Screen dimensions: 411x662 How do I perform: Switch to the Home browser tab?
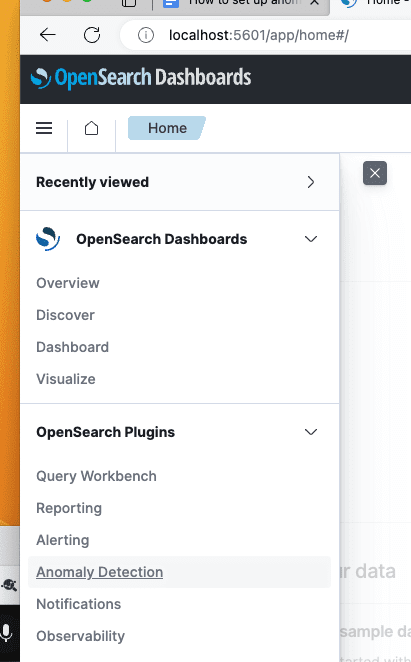tap(375, 3)
